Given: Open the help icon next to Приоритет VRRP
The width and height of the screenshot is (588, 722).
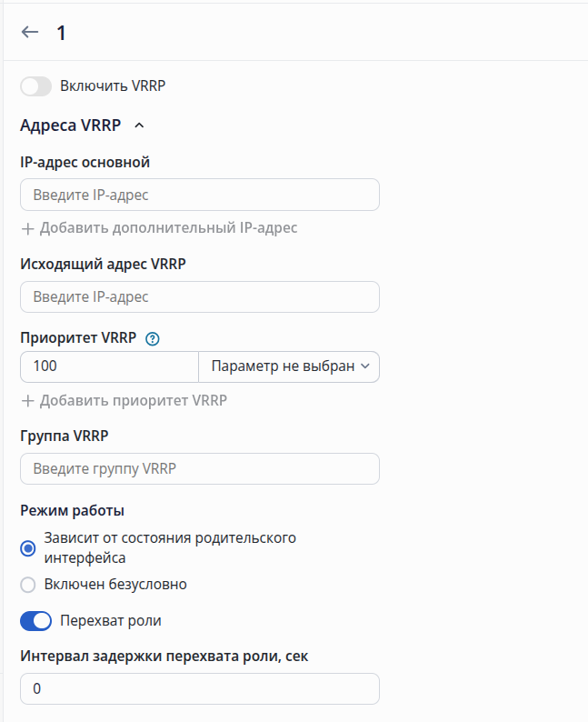Looking at the screenshot, I should point(153,339).
